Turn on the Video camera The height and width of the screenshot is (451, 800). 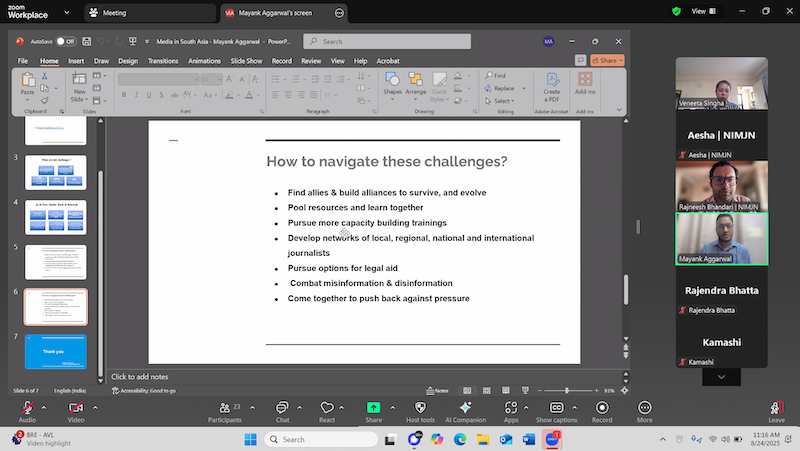pyautogui.click(x=75, y=408)
